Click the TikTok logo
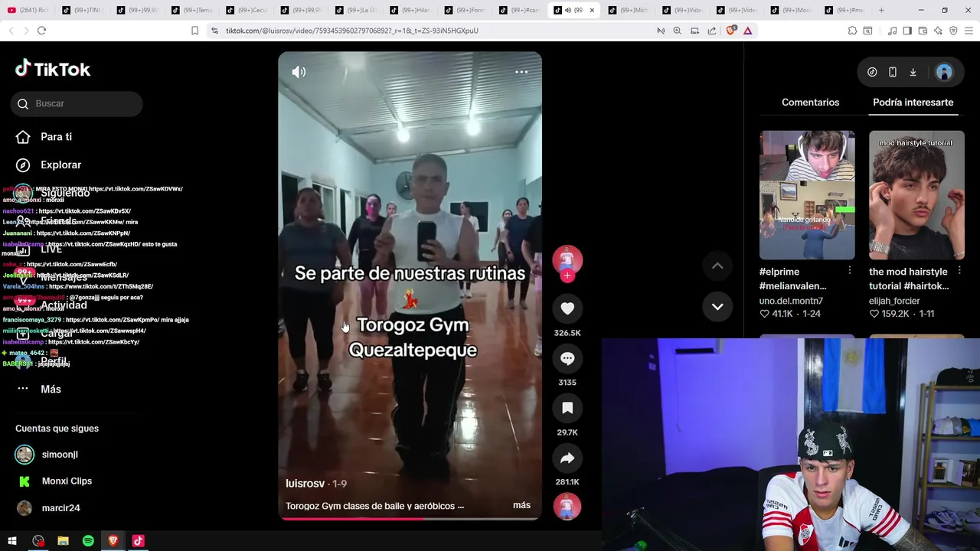The image size is (980, 551). (53, 69)
